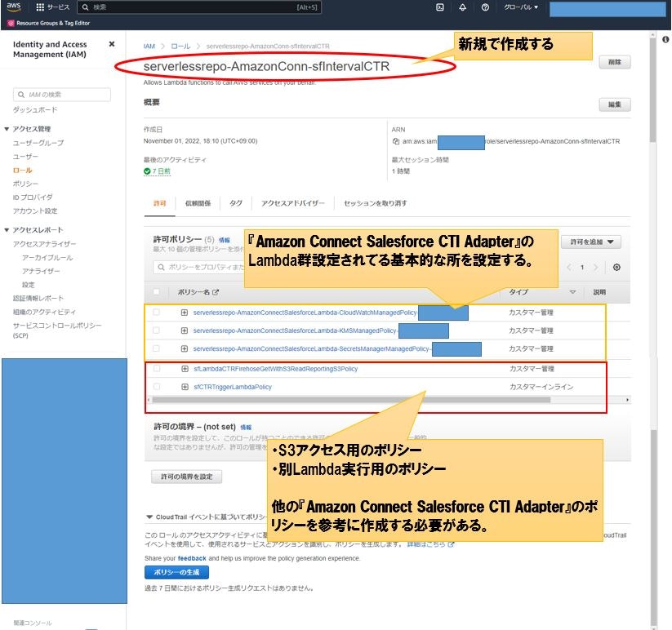
Task: Open the IAM breadcrumb link
Action: pyautogui.click(x=149, y=47)
